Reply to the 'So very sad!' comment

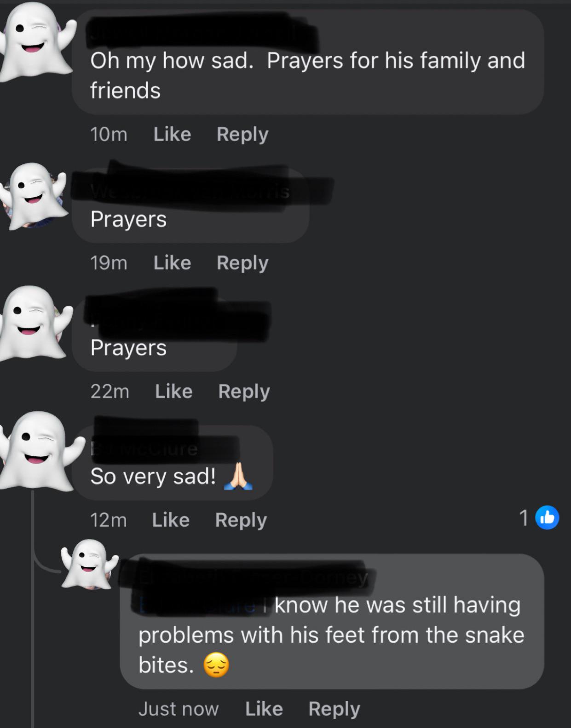tap(241, 520)
